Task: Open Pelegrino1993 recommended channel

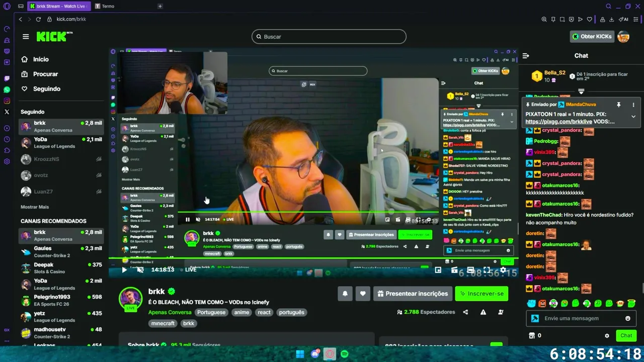Action: pos(61,300)
